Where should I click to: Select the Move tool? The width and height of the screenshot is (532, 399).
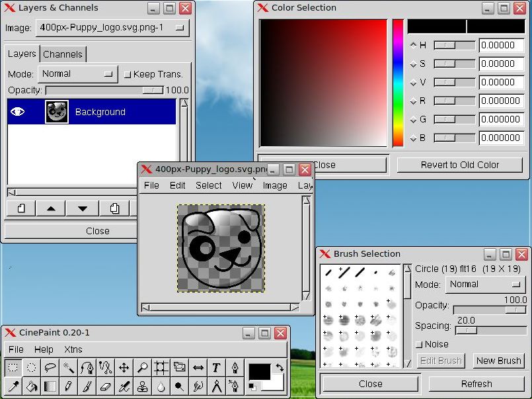click(124, 367)
